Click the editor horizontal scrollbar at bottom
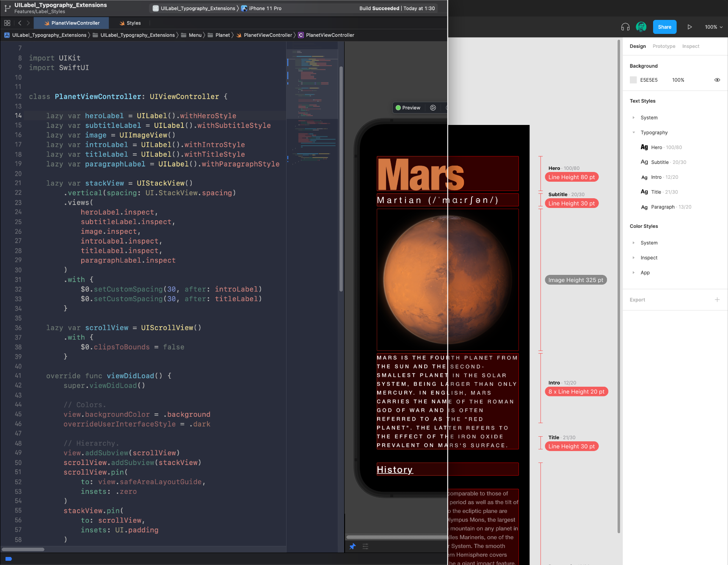Screen dimensions: 728x565 [23, 549]
